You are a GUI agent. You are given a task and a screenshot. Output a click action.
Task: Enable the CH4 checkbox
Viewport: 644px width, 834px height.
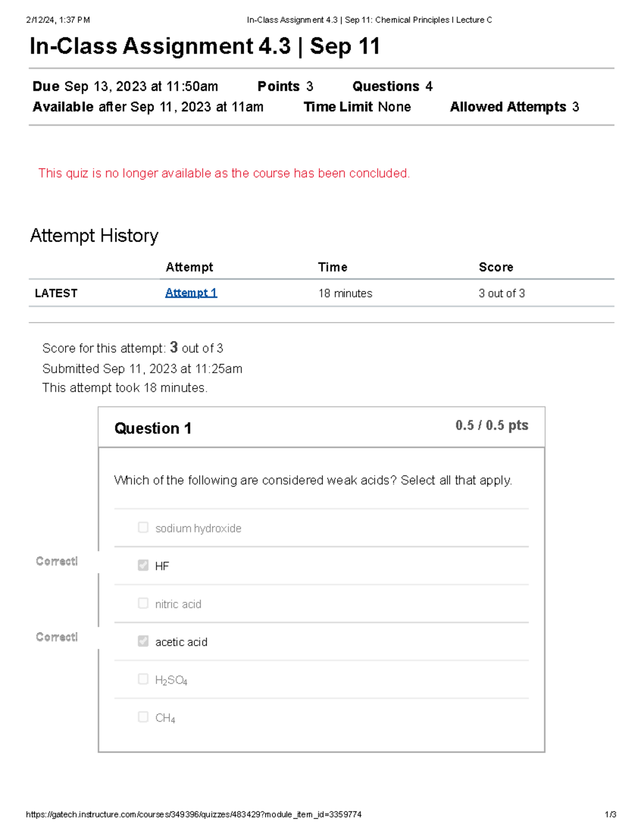click(143, 717)
